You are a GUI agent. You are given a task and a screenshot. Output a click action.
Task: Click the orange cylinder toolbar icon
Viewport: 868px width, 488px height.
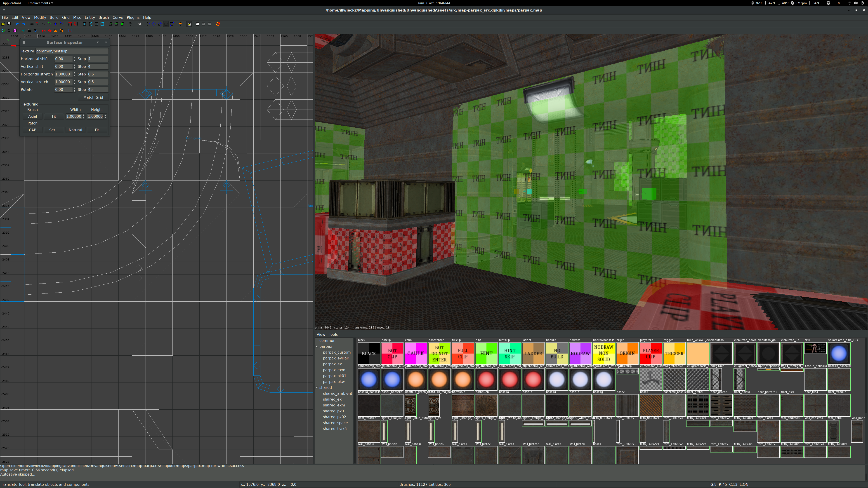[181, 24]
